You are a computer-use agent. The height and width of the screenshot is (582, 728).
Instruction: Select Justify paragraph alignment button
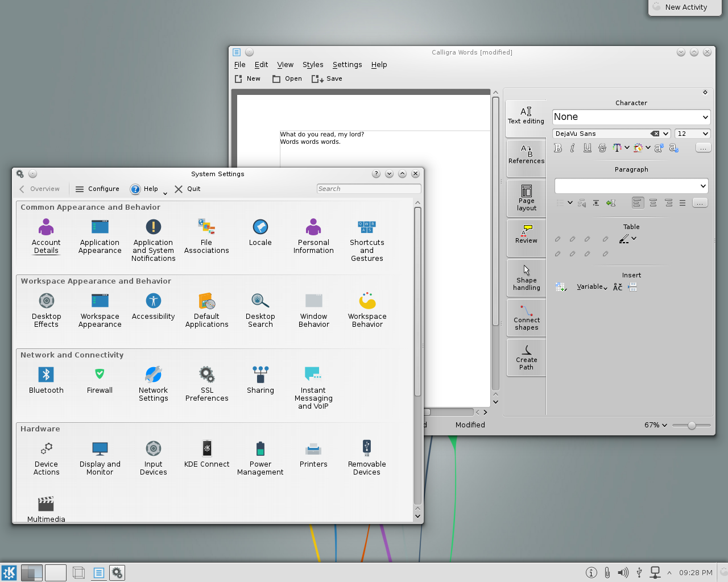(x=682, y=203)
